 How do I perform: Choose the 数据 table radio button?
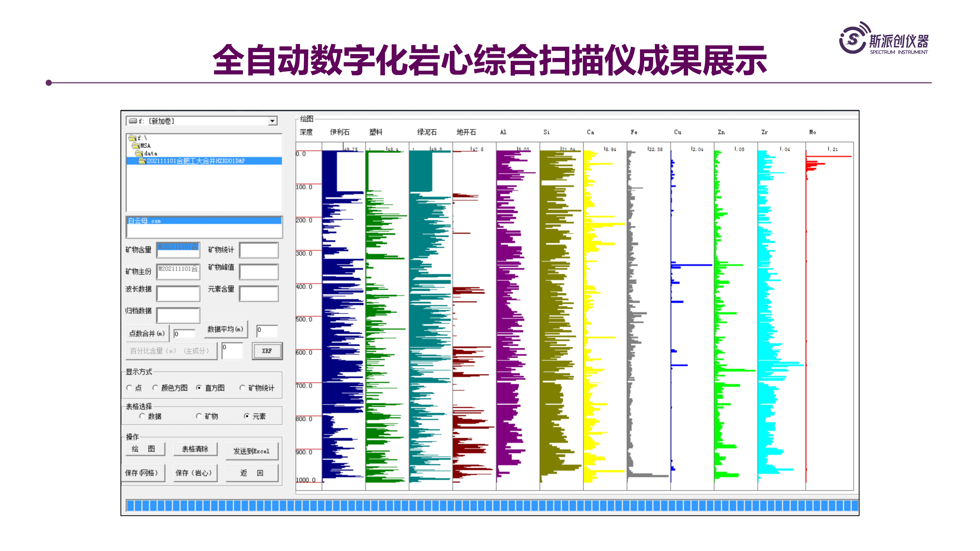pos(142,416)
